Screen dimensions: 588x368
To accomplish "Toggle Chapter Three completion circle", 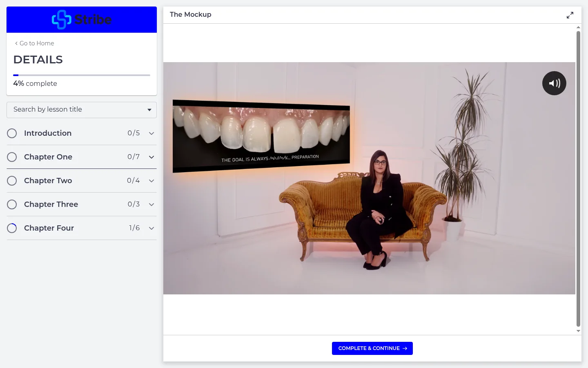I will tap(12, 204).
